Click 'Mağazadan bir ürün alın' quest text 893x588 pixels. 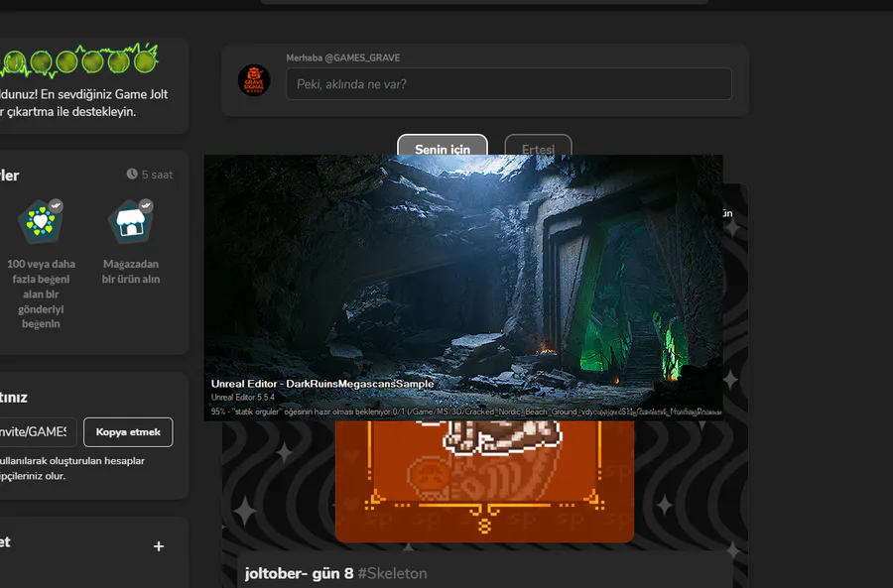pos(131,272)
